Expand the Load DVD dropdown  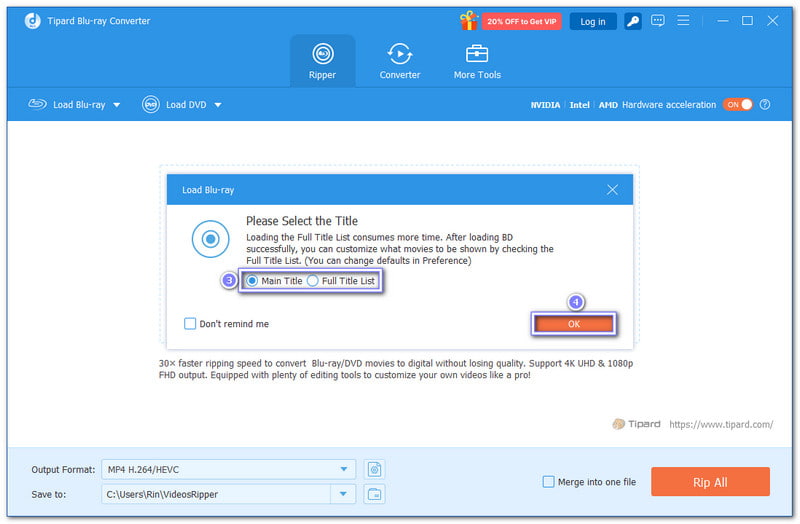(x=218, y=105)
